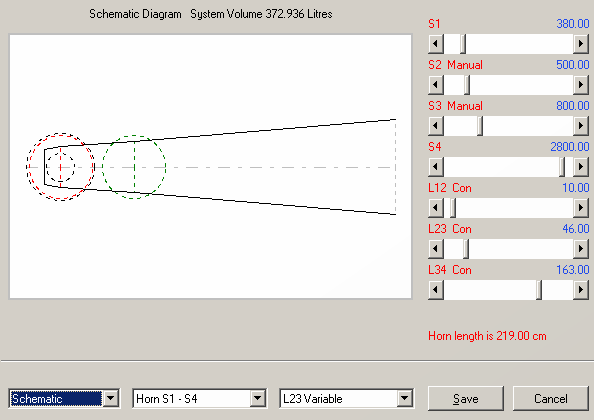Open the L23 Variable dropdown arrow

coord(404,398)
